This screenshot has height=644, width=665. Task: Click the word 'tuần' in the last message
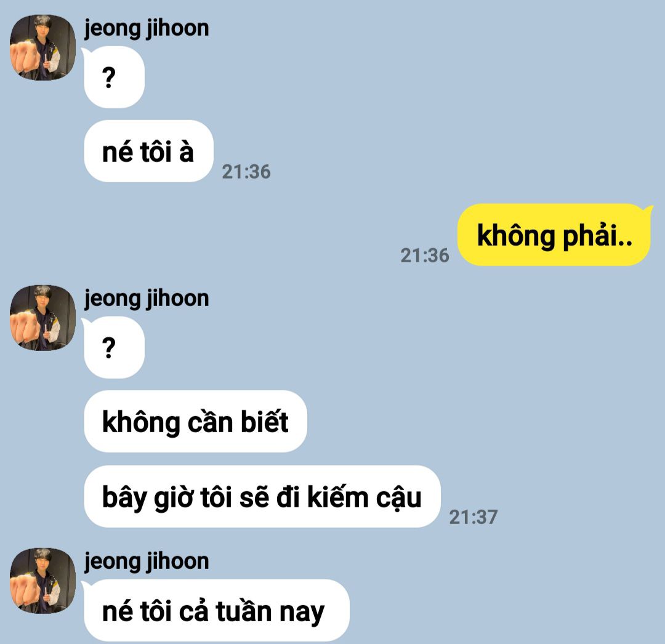(243, 610)
